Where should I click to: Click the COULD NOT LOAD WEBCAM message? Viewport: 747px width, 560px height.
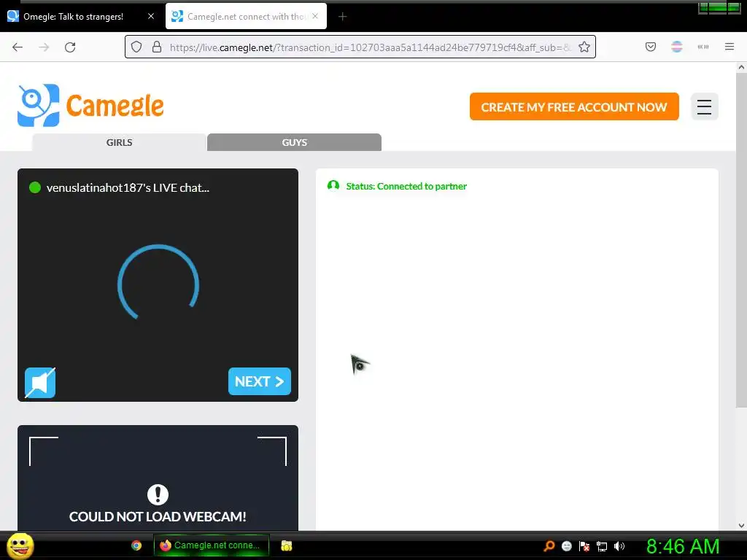click(x=158, y=517)
